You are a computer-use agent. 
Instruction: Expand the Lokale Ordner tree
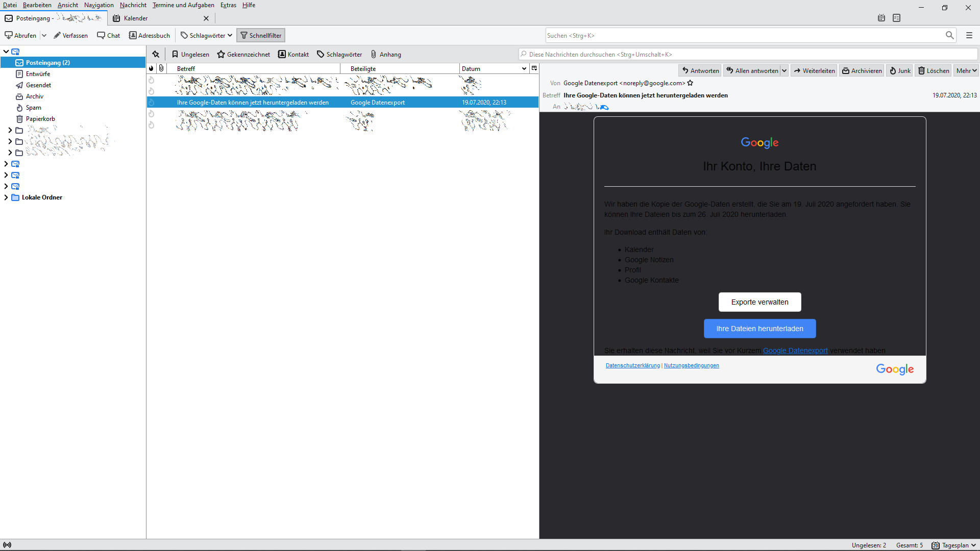tap(6, 197)
